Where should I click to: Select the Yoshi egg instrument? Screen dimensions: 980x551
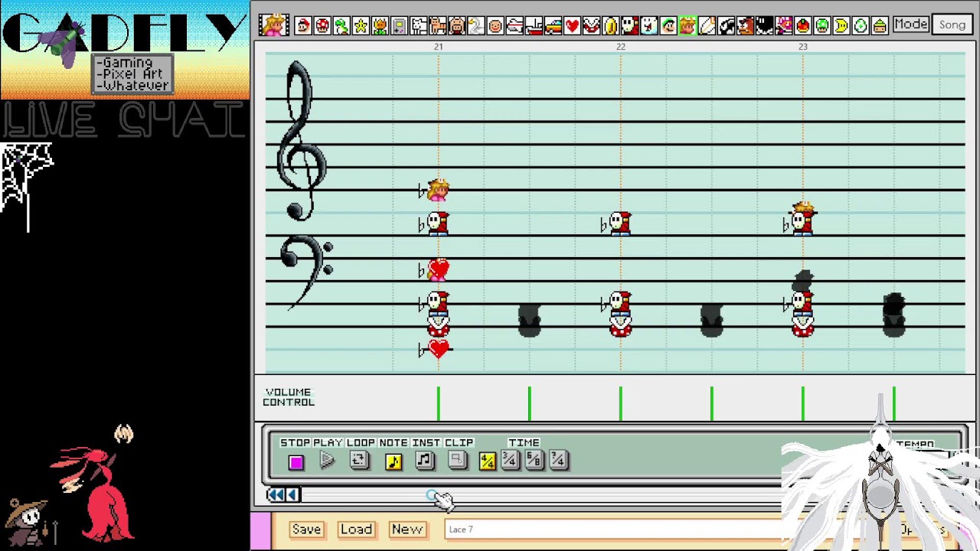(860, 25)
